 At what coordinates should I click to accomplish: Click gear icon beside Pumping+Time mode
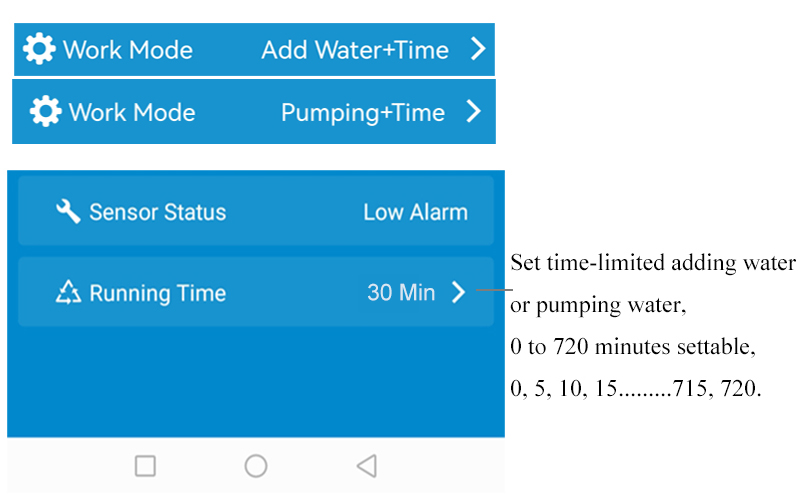pyautogui.click(x=45, y=111)
